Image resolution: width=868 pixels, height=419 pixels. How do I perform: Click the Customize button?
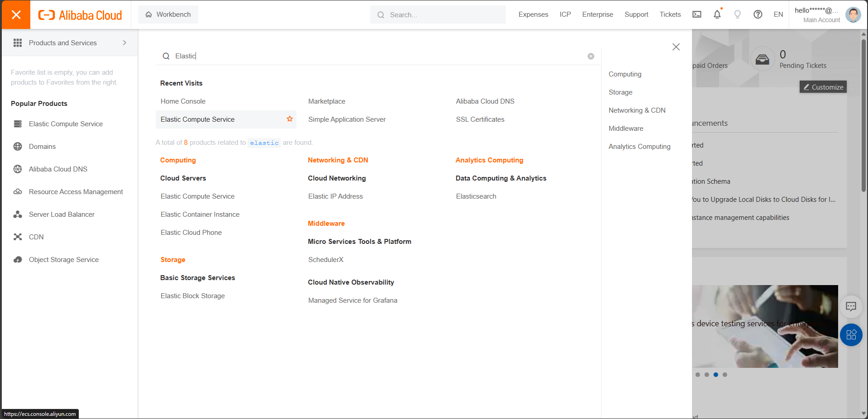(x=823, y=87)
